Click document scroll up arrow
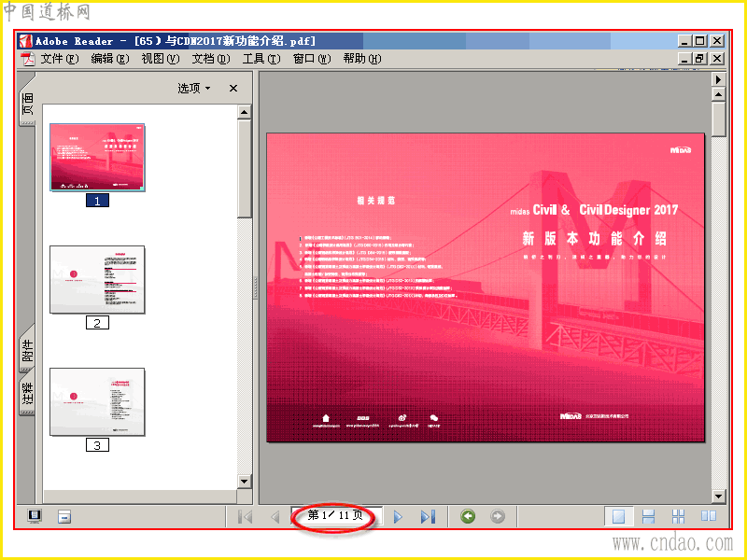This screenshot has height=560, width=747. pos(718,94)
